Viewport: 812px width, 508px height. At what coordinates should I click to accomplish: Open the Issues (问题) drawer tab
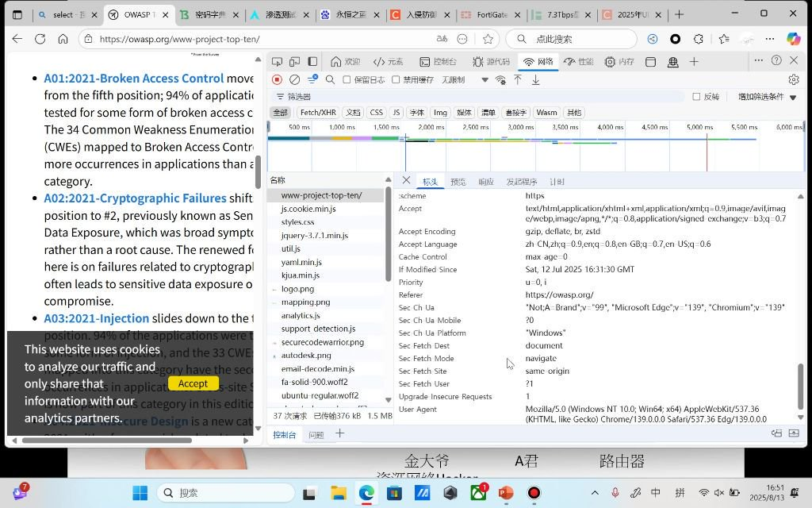316,435
